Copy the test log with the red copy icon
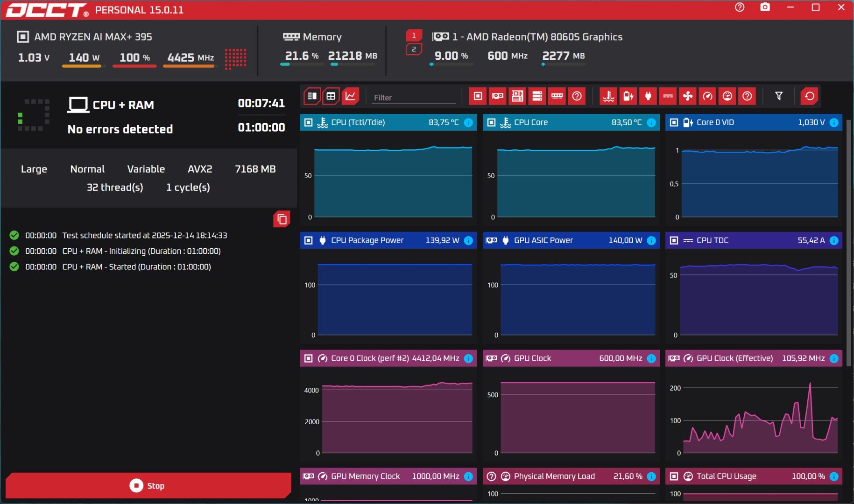Viewport: 854px width, 504px height. [282, 219]
